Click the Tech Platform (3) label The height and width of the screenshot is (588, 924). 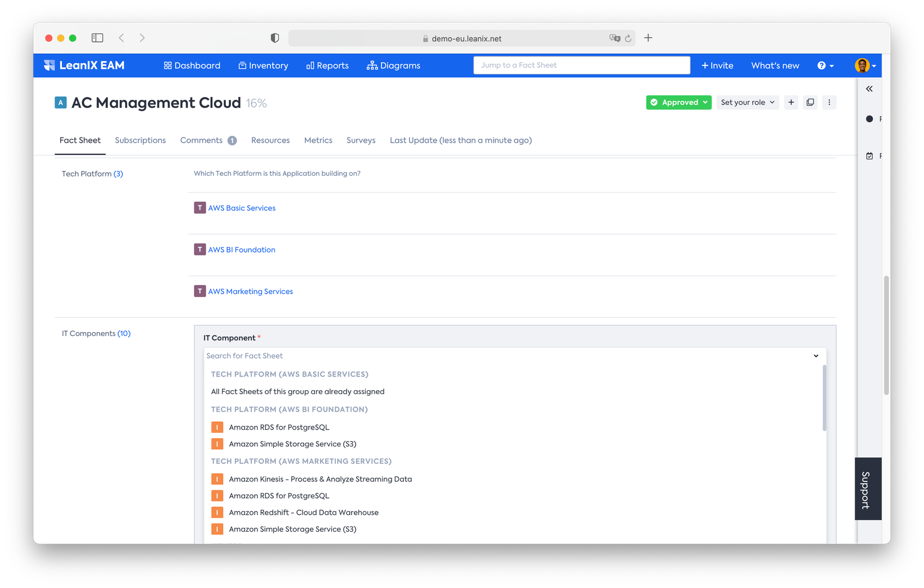pyautogui.click(x=92, y=174)
